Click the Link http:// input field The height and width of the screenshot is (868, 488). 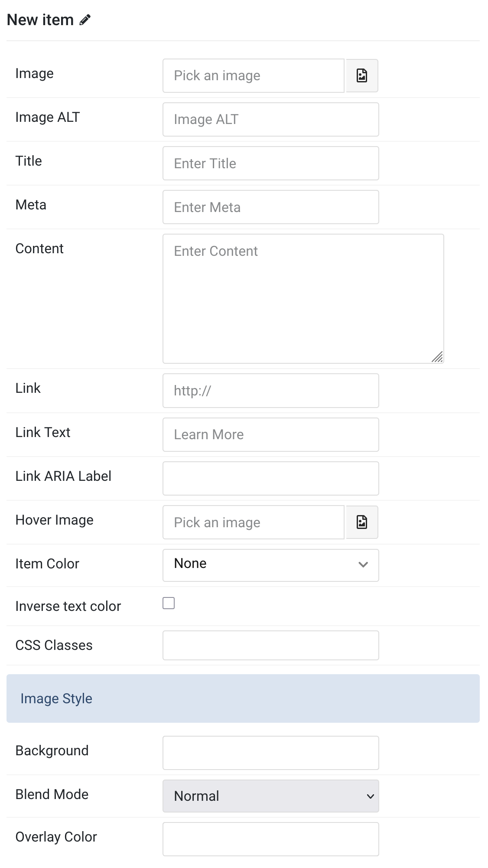(271, 391)
